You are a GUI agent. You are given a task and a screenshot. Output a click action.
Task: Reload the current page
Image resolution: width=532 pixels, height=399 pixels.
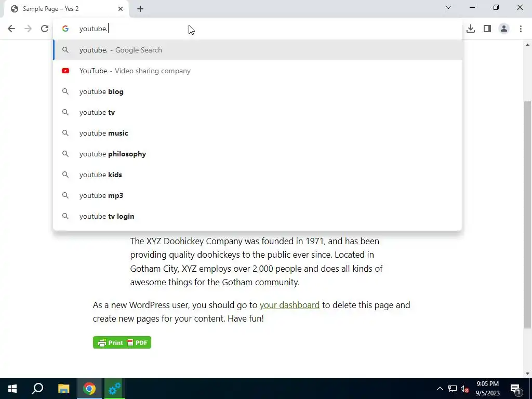(45, 29)
